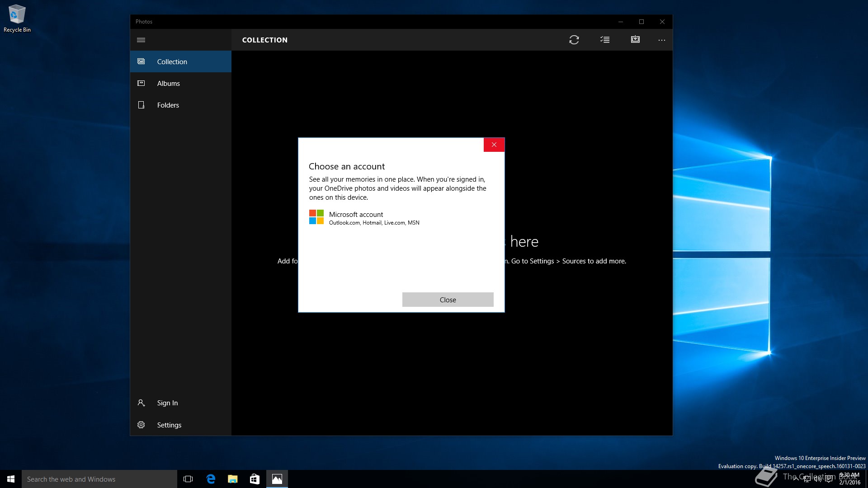
Task: Choose Microsoft account option
Action: pos(364,218)
